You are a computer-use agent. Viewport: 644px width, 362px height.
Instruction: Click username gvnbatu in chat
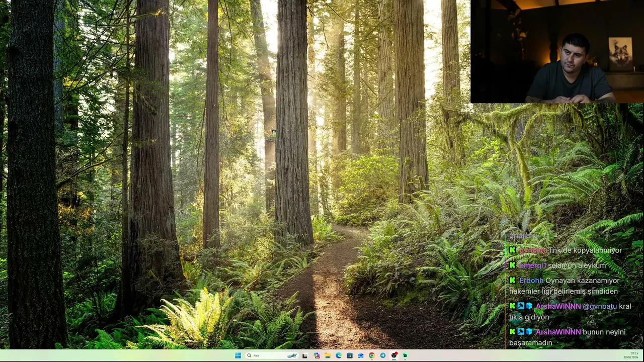[533, 250]
